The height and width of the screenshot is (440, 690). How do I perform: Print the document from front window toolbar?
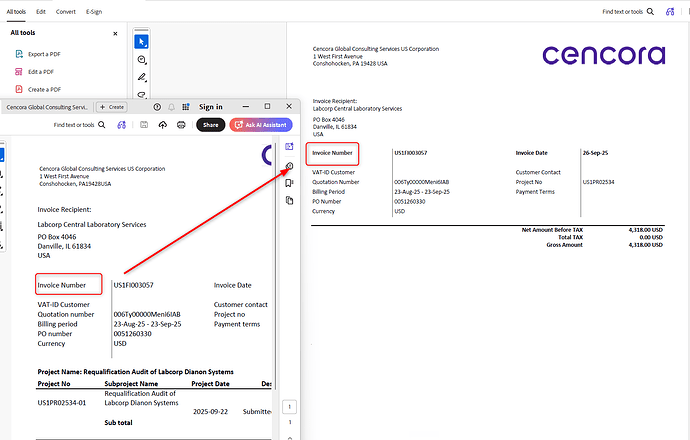(x=181, y=125)
